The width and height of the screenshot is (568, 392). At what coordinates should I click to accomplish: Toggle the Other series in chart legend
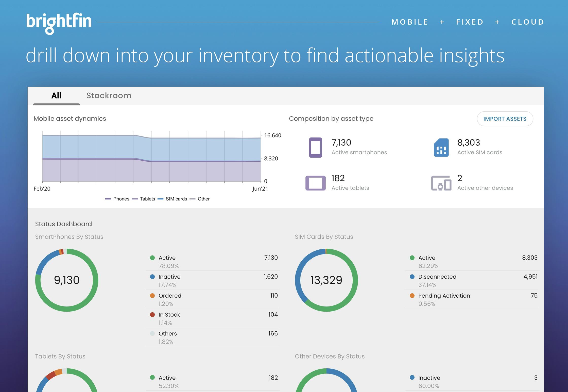tap(200, 199)
